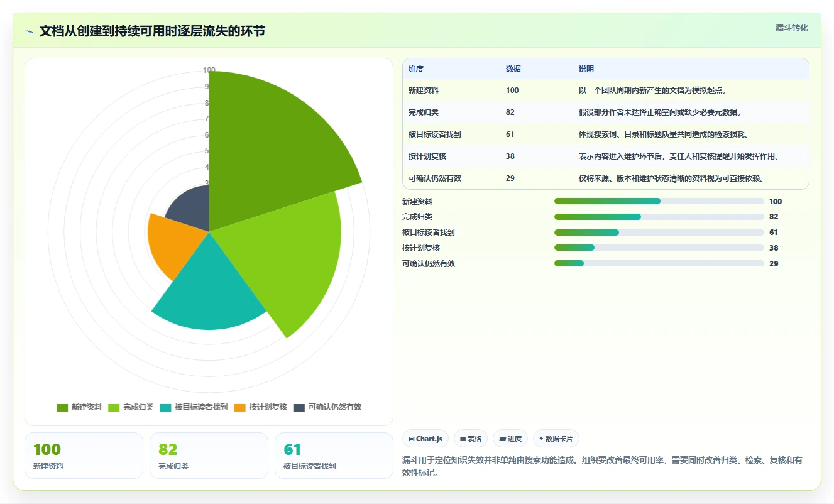Click the 新建资料 progress bar

coord(659,201)
